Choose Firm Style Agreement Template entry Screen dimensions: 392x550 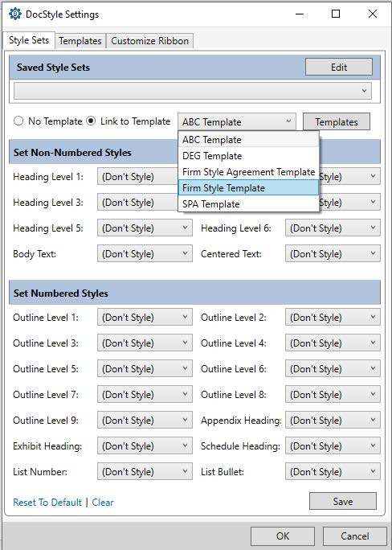coord(249,172)
